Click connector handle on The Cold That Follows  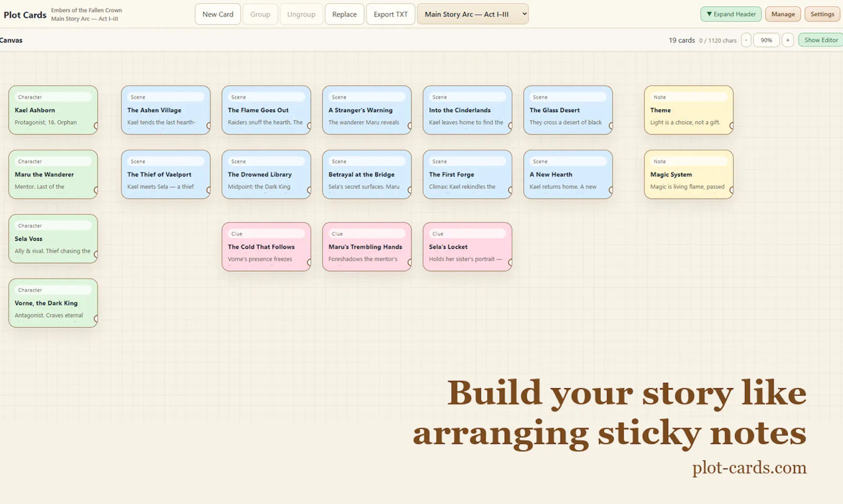coord(310,262)
